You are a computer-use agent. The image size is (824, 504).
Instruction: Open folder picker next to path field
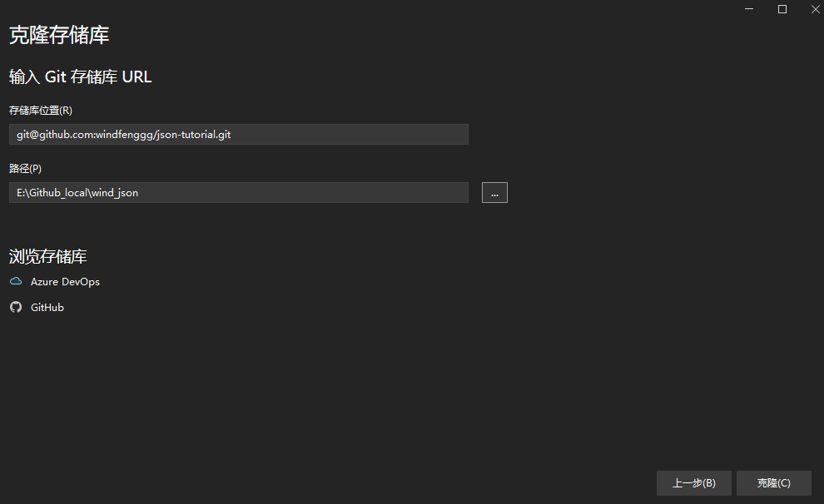(494, 192)
